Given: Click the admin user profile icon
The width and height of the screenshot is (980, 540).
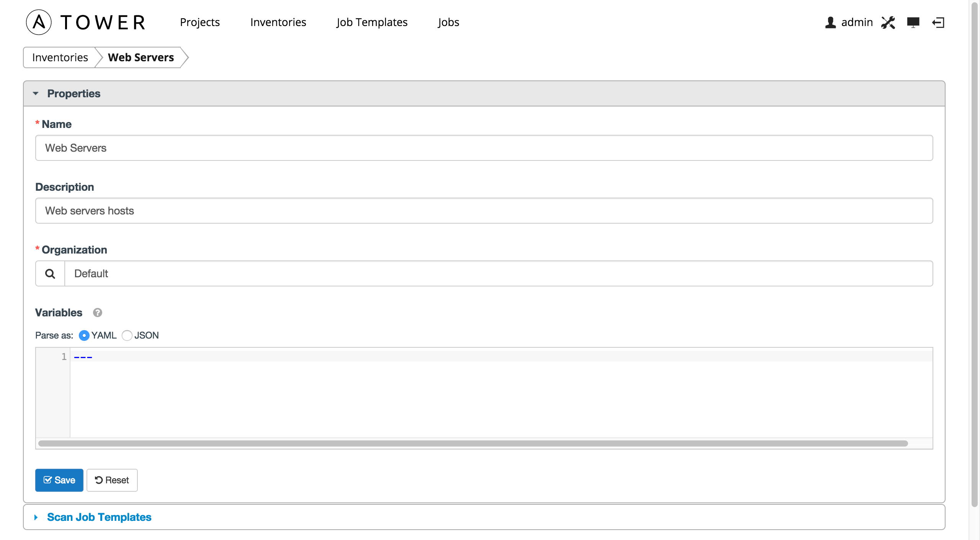Looking at the screenshot, I should [x=832, y=22].
